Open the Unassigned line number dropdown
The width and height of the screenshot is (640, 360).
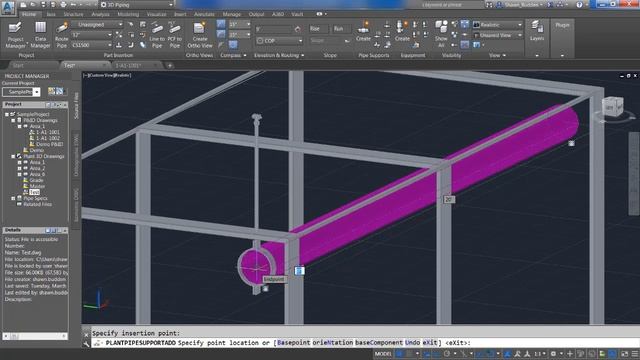tap(98, 24)
